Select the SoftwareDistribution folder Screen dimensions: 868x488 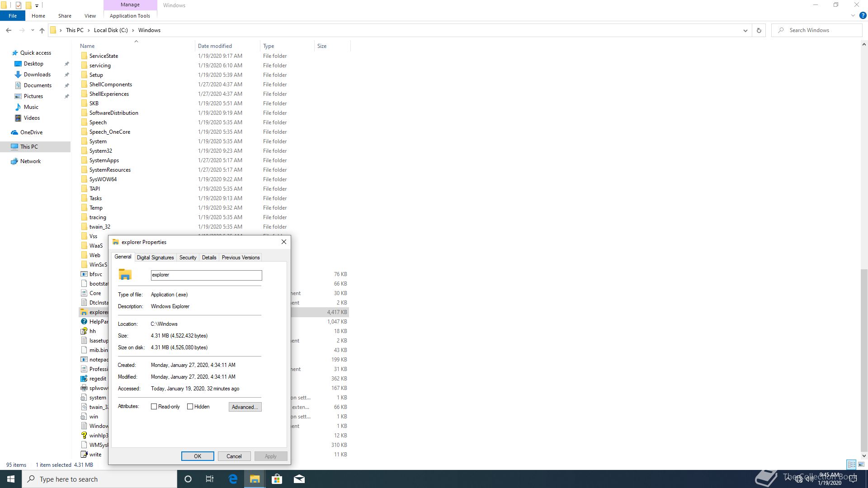click(114, 113)
